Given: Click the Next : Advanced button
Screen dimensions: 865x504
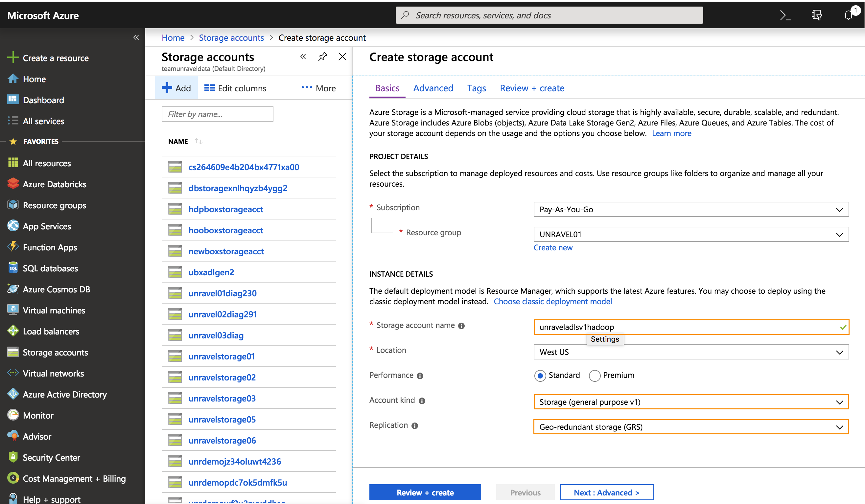Looking at the screenshot, I should coord(607,493).
